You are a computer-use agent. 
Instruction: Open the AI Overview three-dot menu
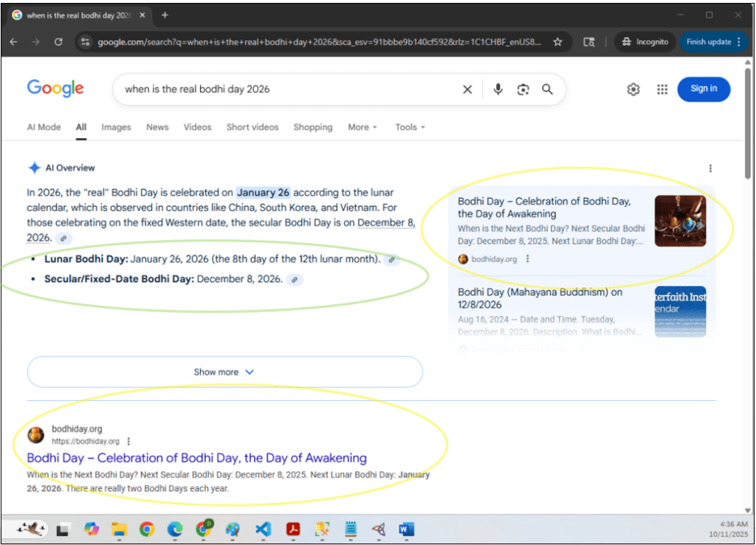point(710,168)
